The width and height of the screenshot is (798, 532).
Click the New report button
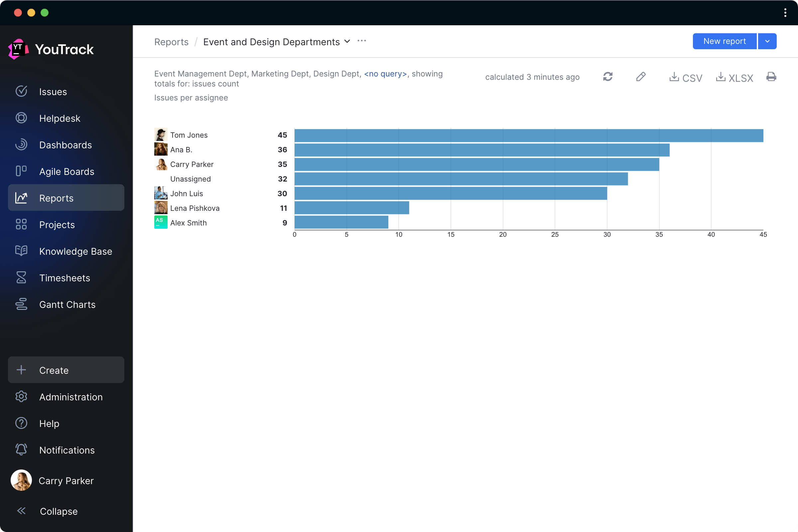[x=725, y=41]
